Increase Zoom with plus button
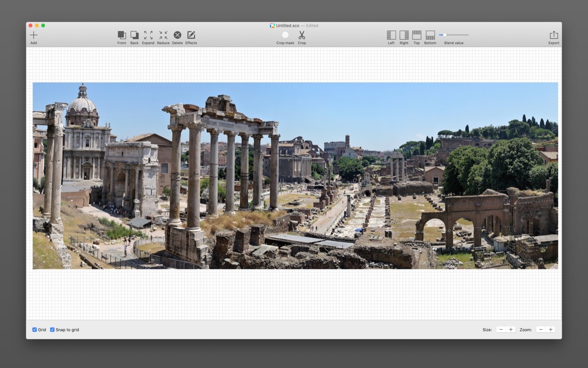588x368 pixels. pyautogui.click(x=550, y=330)
